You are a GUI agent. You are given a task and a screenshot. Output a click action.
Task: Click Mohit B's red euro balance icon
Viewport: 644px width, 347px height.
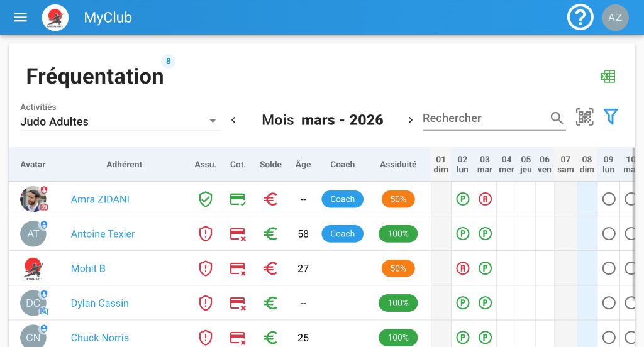[x=270, y=268]
